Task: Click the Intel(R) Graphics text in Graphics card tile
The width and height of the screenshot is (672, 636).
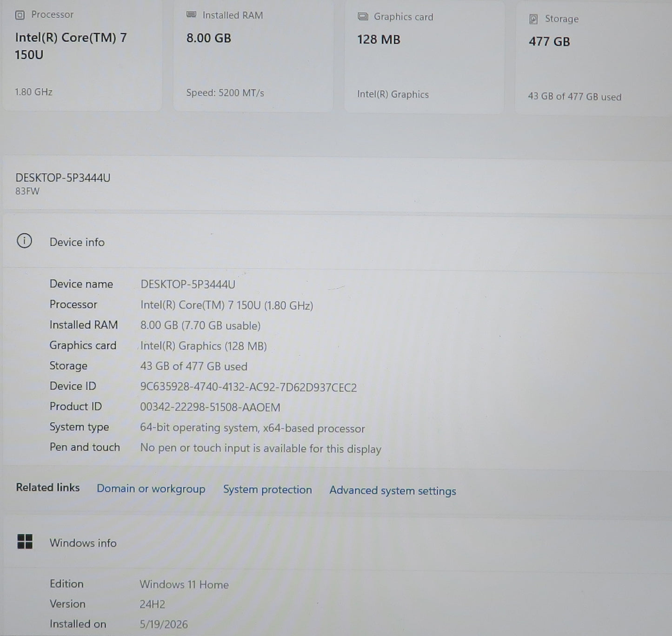Action: (393, 94)
